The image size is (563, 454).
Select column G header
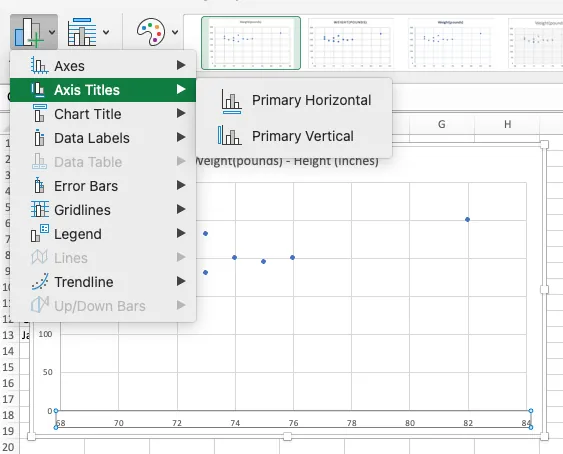point(442,125)
